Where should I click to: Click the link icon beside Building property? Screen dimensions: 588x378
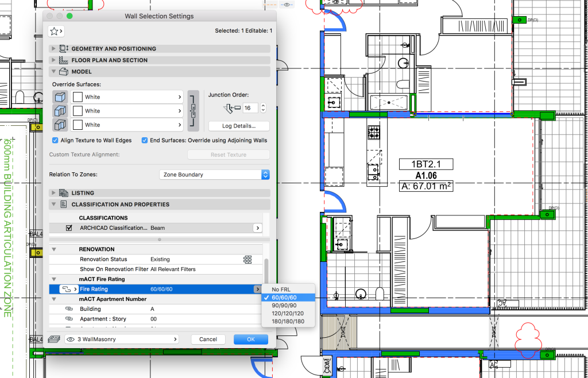tap(69, 309)
